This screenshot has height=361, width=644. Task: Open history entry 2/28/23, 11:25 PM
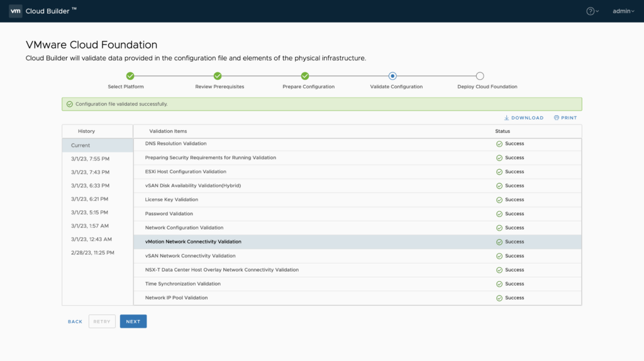coord(92,252)
